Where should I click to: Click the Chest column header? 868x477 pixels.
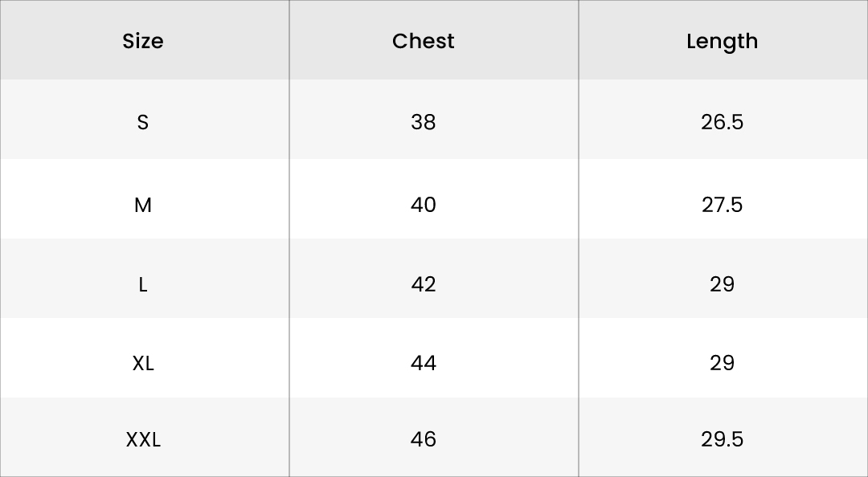pyautogui.click(x=424, y=41)
